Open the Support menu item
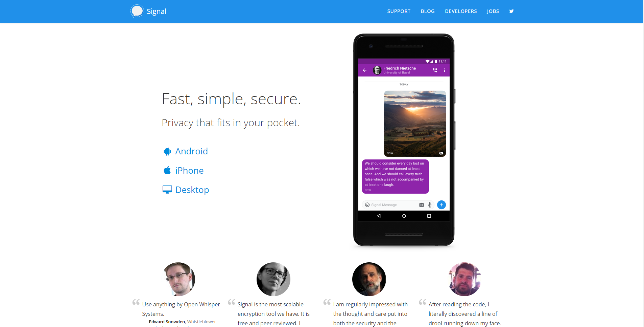 point(399,11)
